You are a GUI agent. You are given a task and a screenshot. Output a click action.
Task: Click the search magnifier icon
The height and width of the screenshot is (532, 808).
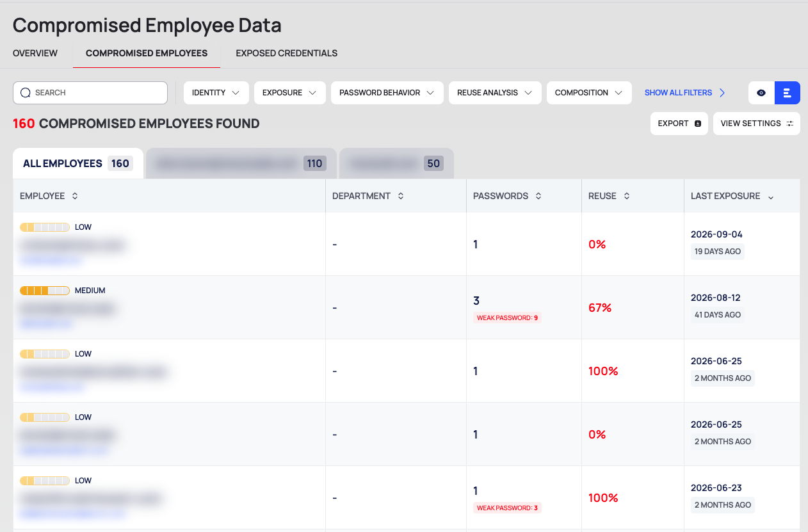(26, 93)
